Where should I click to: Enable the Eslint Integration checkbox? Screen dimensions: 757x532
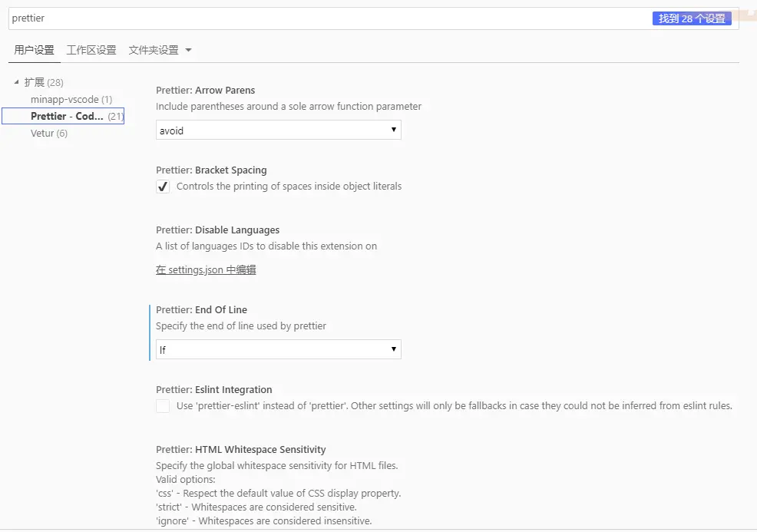163,406
